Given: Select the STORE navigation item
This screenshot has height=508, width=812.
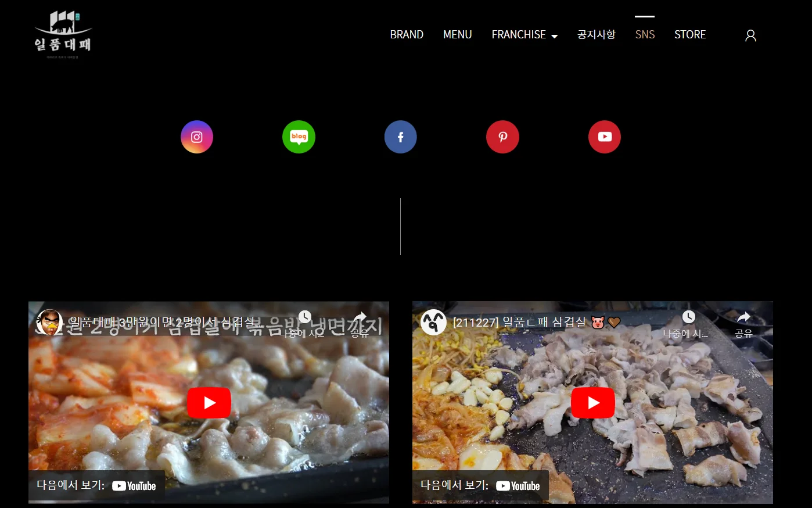Looking at the screenshot, I should click(690, 35).
